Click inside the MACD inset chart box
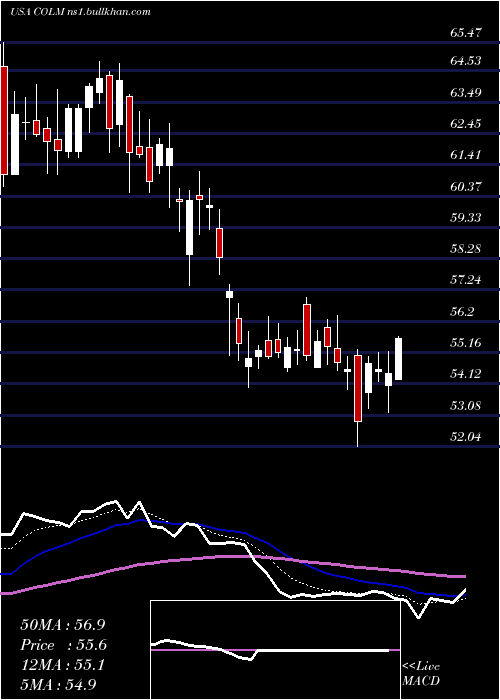The width and height of the screenshot is (500, 700). [275, 650]
